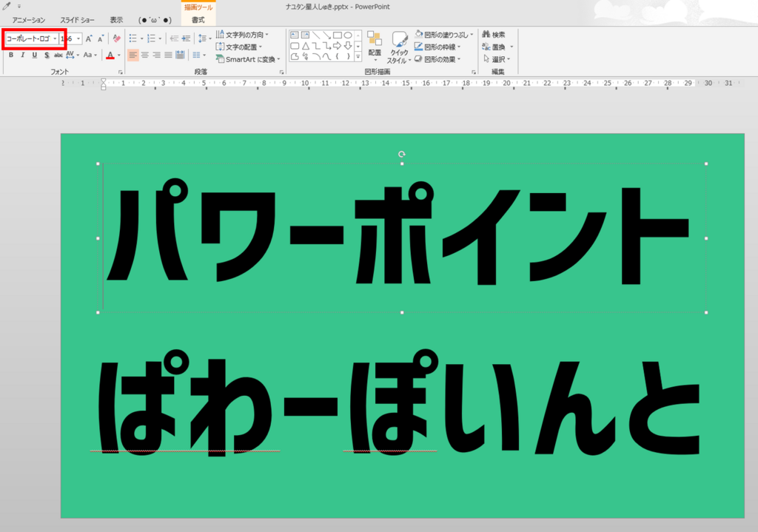Open the 書式 drawing tools tab
The width and height of the screenshot is (758, 532).
[198, 20]
